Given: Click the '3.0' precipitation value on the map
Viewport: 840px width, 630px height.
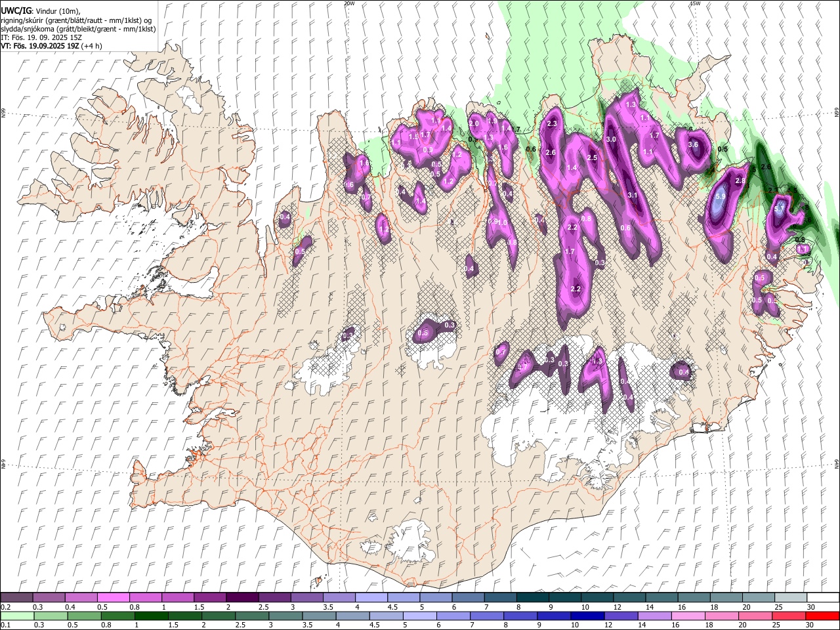Looking at the screenshot, I should (610, 139).
